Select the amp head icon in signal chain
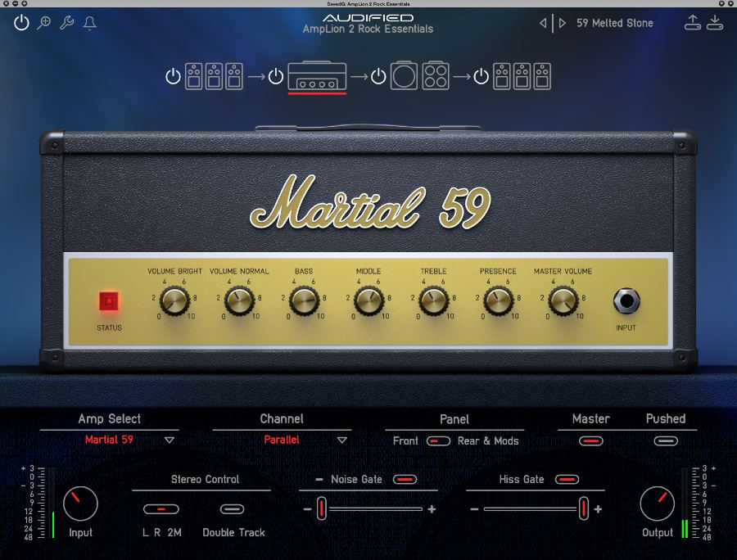Screen dimensions: 737x560 (x=317, y=77)
